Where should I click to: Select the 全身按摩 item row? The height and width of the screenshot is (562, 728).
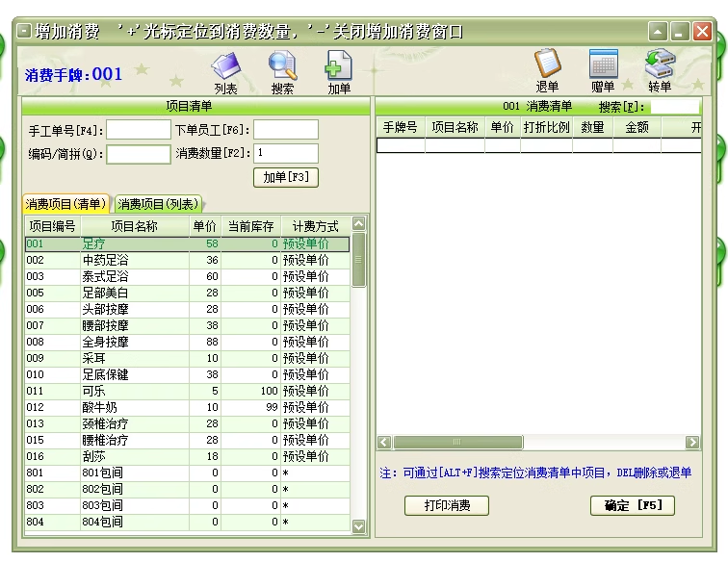pos(187,342)
